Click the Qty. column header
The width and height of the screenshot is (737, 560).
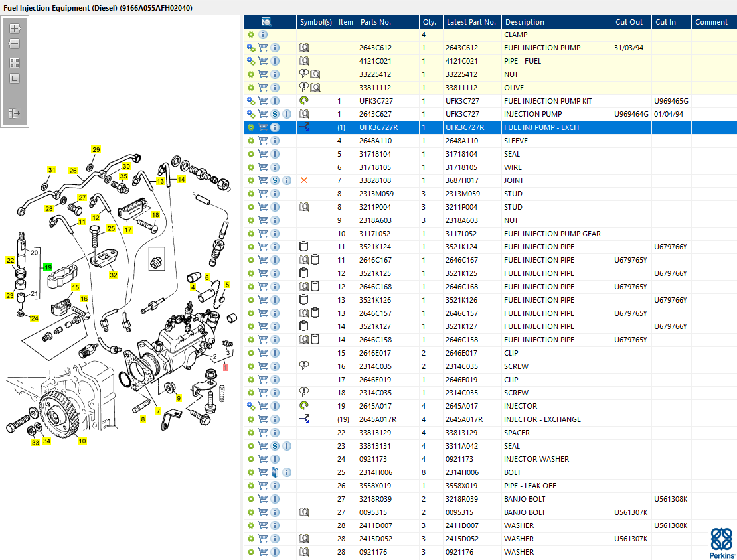click(431, 22)
